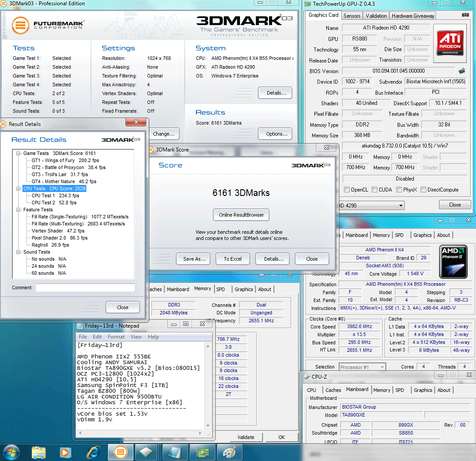
Task: Click the GPU-Z title bar icon
Action: (x=308, y=4)
